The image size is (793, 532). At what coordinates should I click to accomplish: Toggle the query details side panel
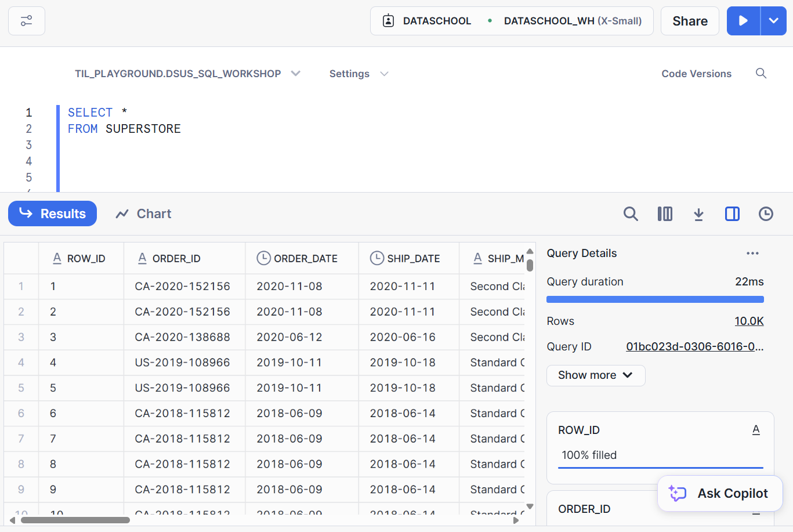[x=732, y=214]
